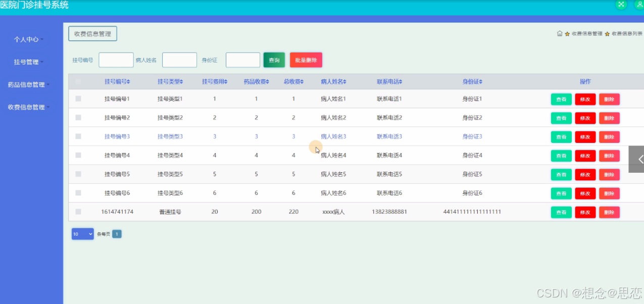
Task: Click 查看 button for xxxx病人 row
Action: (x=561, y=212)
